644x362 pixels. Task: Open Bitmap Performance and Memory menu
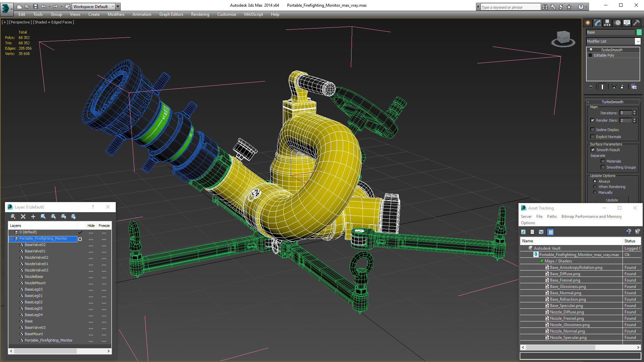tap(591, 217)
